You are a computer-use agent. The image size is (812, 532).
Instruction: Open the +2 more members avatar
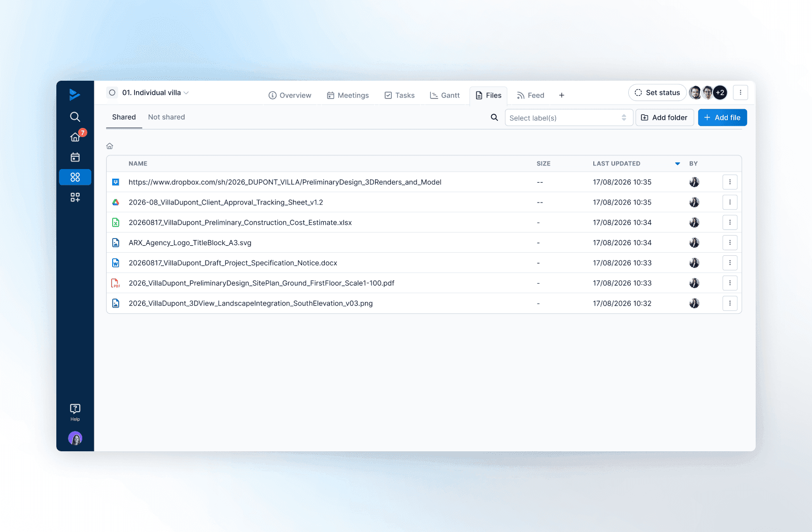pyautogui.click(x=720, y=92)
